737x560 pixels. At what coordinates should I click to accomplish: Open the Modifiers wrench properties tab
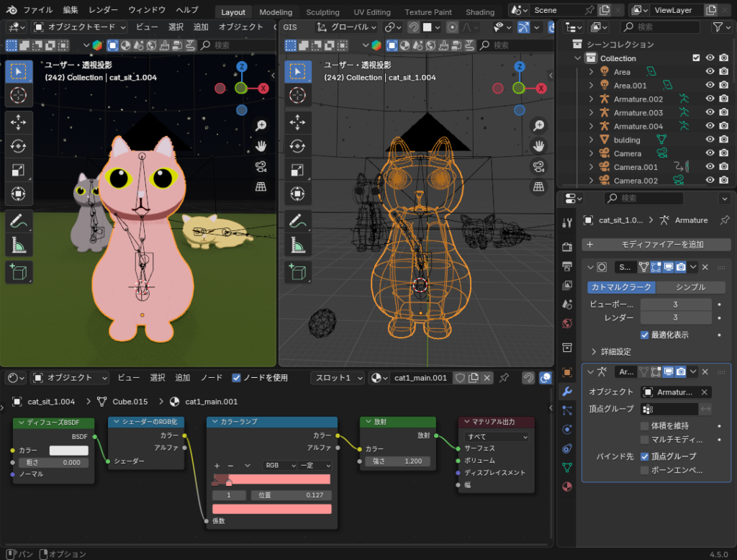click(567, 392)
